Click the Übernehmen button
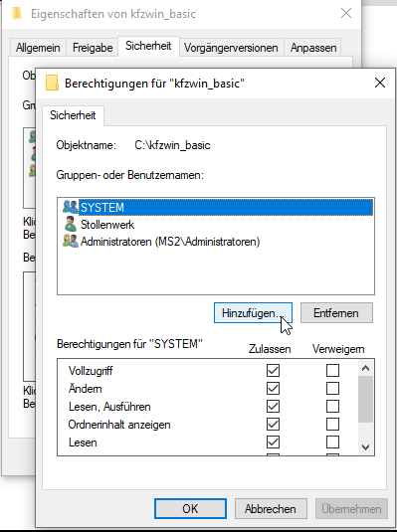The height and width of the screenshot is (532, 397). tap(351, 508)
